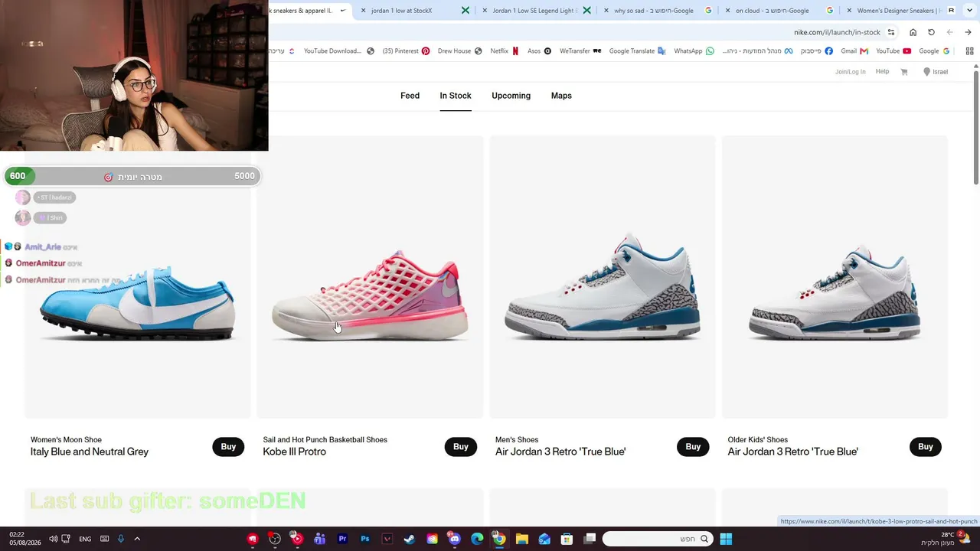Open Task View on the taskbar
The width and height of the screenshot is (980, 551).
[x=590, y=539]
